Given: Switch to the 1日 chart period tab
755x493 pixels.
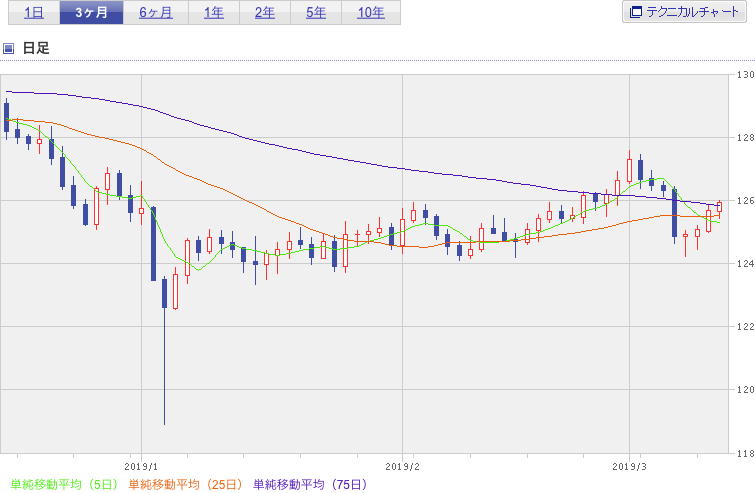Looking at the screenshot, I should (34, 13).
